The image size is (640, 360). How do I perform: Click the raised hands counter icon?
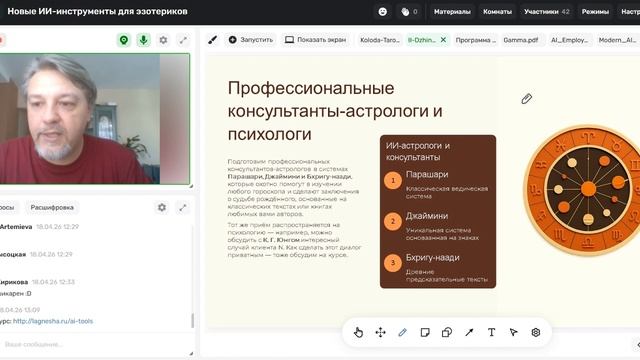pyautogui.click(x=409, y=12)
